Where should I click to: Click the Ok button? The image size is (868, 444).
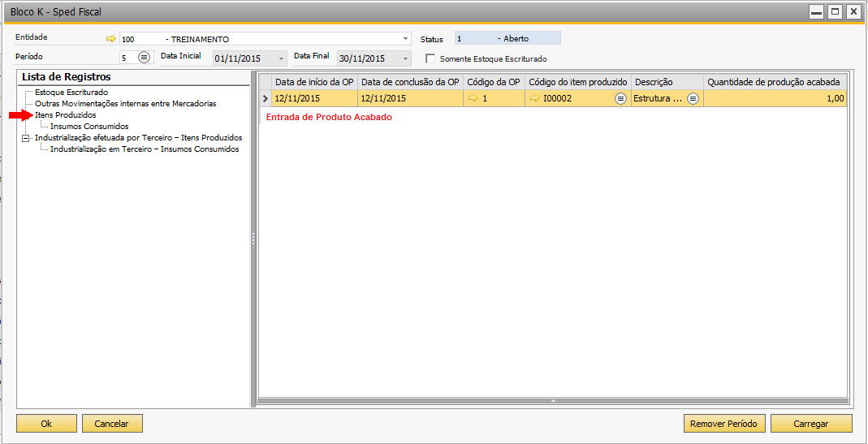46,424
